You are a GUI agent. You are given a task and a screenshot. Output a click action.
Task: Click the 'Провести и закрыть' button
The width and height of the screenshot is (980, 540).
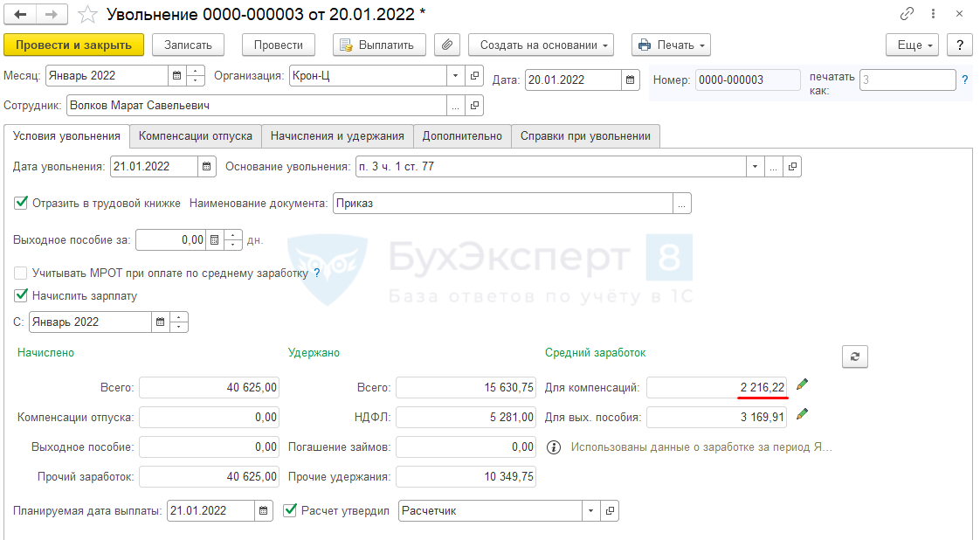click(x=73, y=45)
